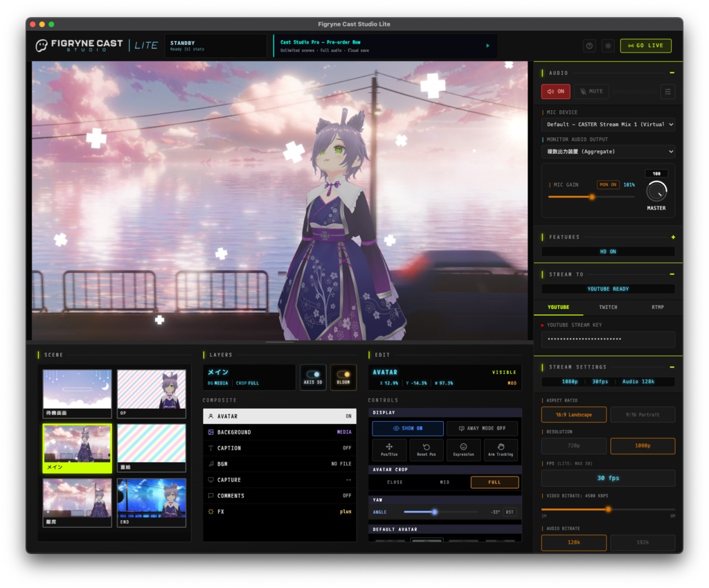Collapse the Stream To section
Viewport: 709px width, 588px height.
click(672, 274)
